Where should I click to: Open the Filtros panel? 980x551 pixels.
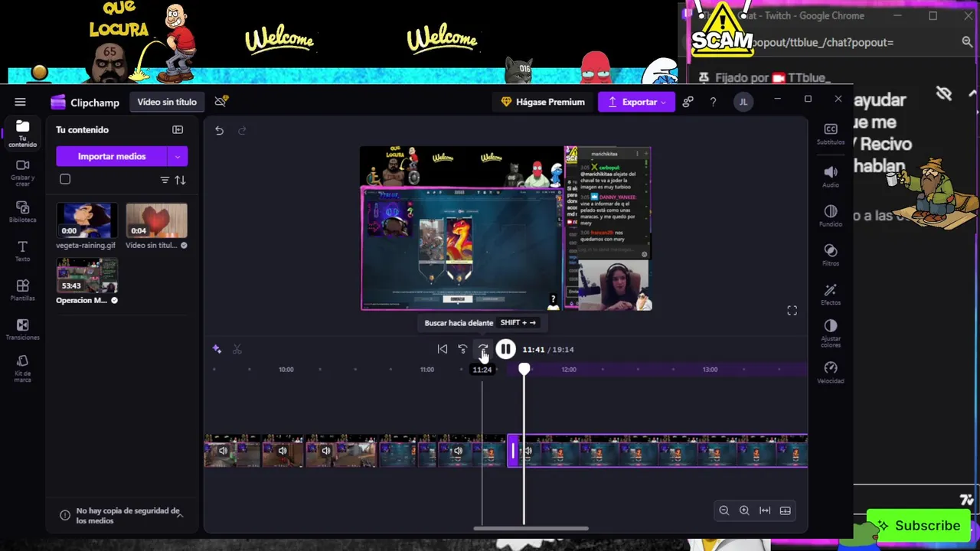(x=831, y=255)
